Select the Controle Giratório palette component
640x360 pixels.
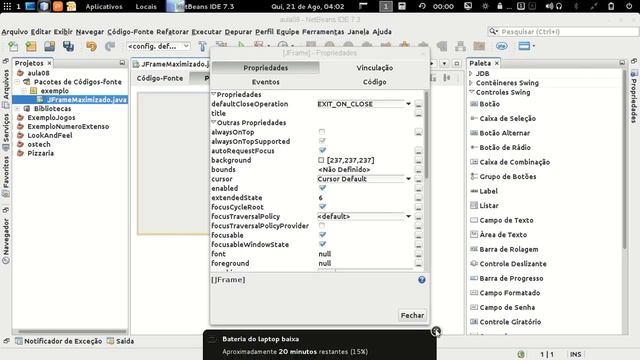pos(506,322)
